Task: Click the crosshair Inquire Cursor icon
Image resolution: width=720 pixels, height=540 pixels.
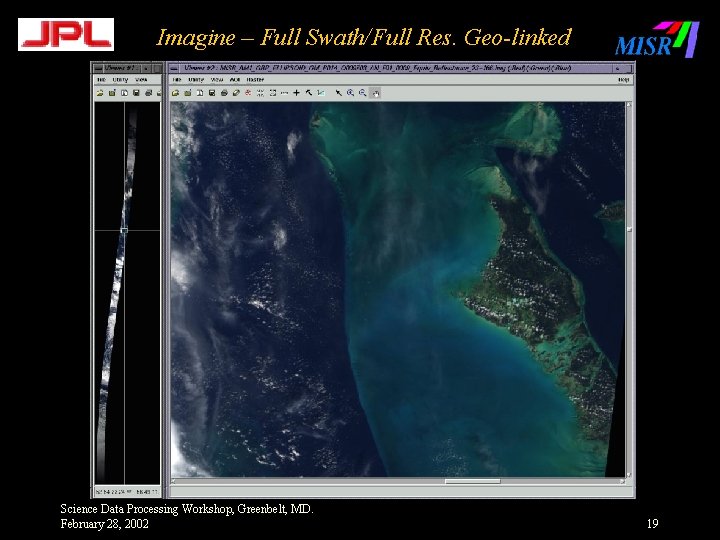Action: coord(297,93)
